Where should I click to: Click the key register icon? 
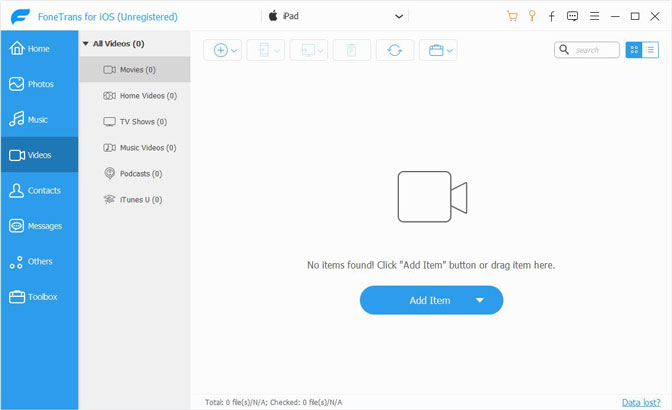pyautogui.click(x=532, y=16)
